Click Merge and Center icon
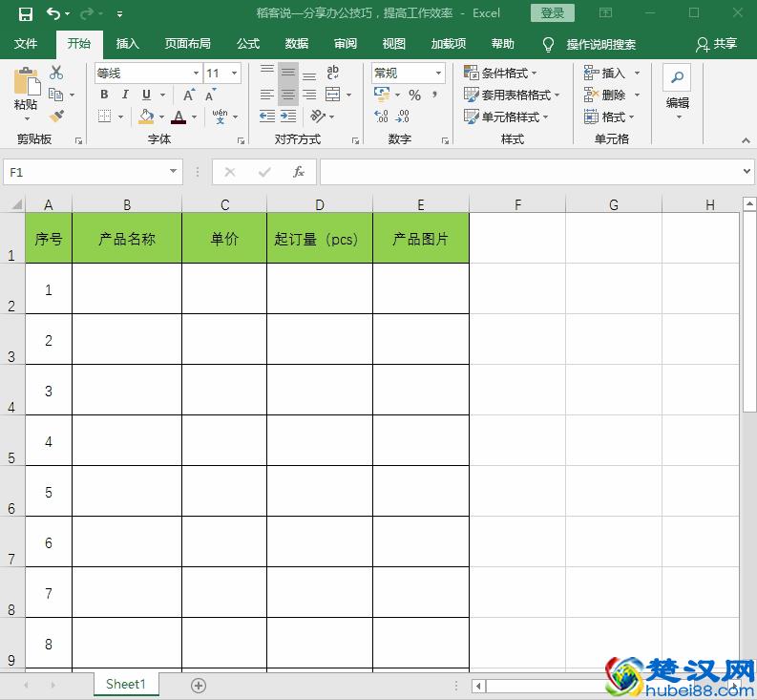The height and width of the screenshot is (700, 757). (x=332, y=95)
